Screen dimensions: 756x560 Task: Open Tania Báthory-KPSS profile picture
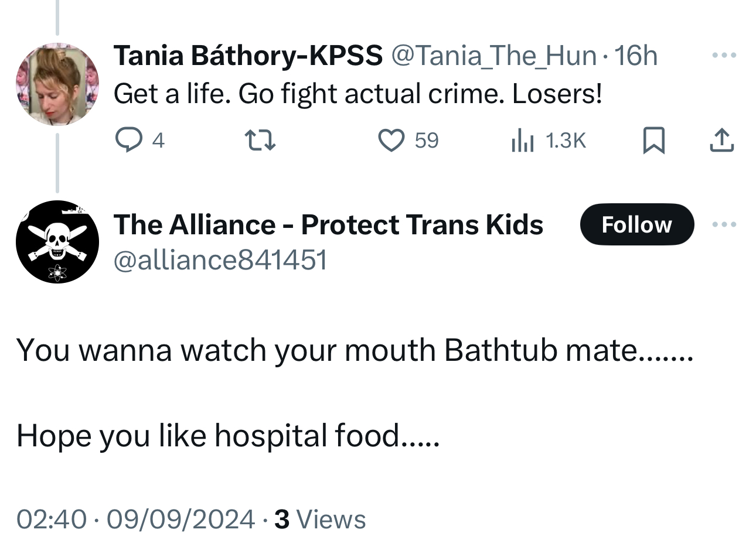pyautogui.click(x=57, y=84)
